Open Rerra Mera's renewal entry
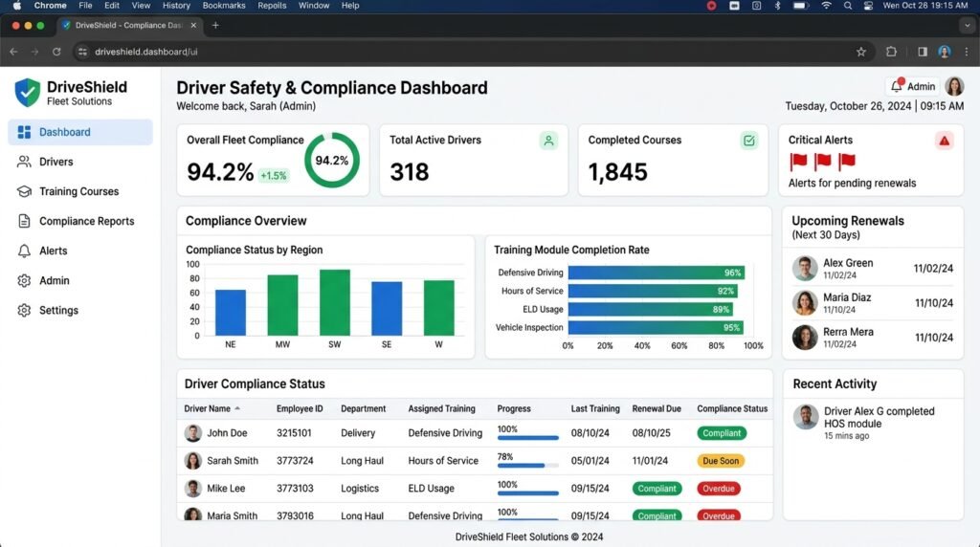The image size is (980, 547). (873, 338)
